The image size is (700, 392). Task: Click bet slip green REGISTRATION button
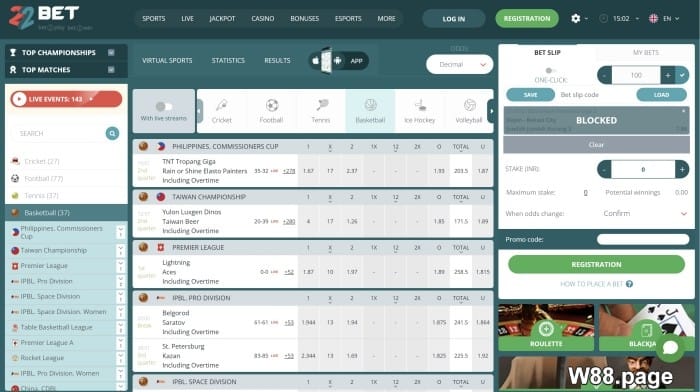[596, 264]
